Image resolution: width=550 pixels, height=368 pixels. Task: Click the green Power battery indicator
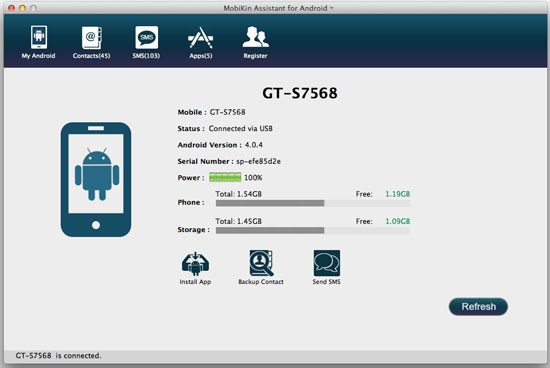click(225, 177)
